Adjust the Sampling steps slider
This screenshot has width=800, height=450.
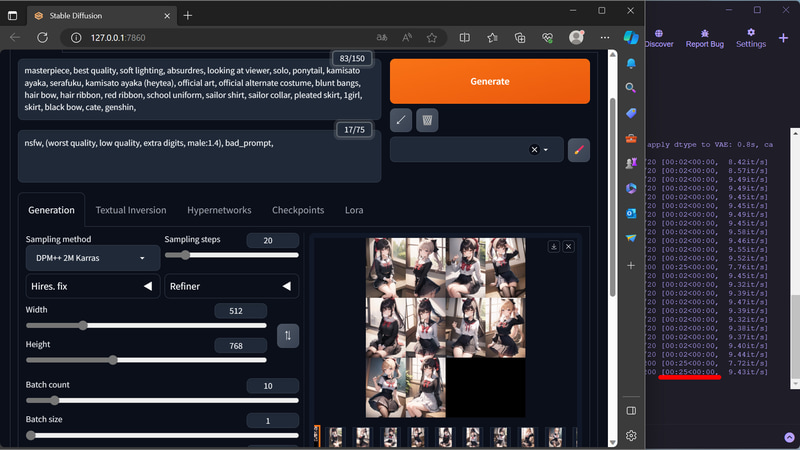231,255
